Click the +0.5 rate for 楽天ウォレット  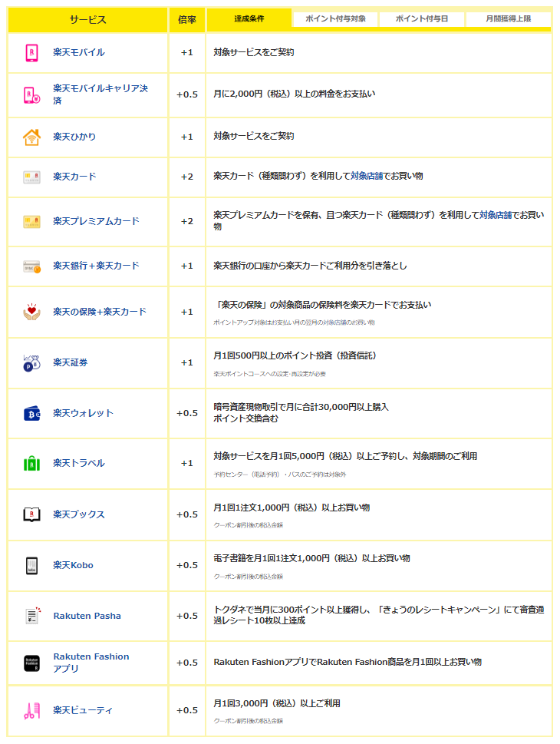(x=187, y=413)
